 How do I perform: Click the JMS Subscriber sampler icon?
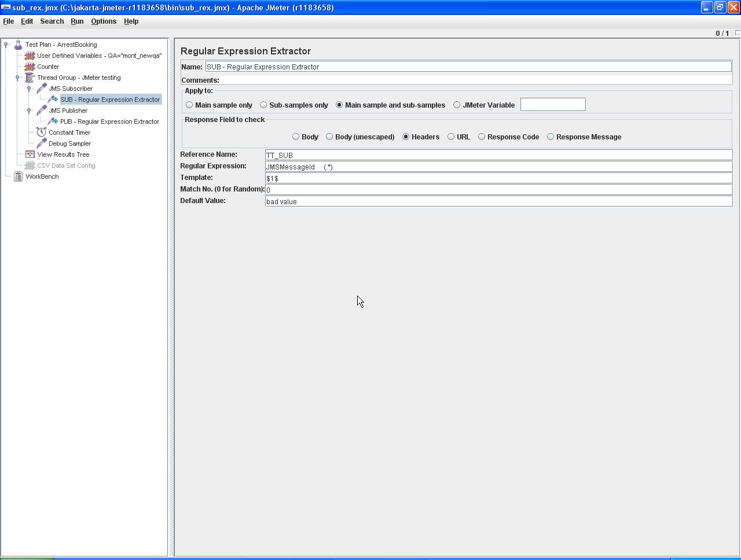pos(41,89)
